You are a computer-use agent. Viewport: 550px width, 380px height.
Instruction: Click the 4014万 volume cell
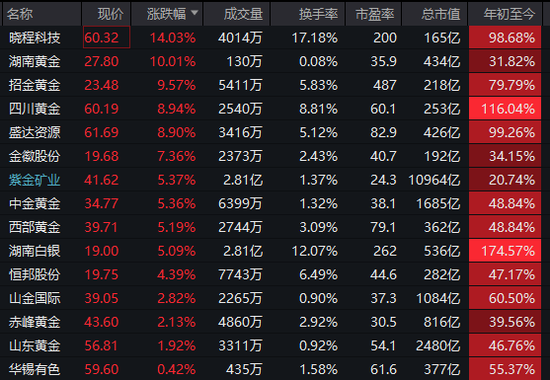[240, 38]
